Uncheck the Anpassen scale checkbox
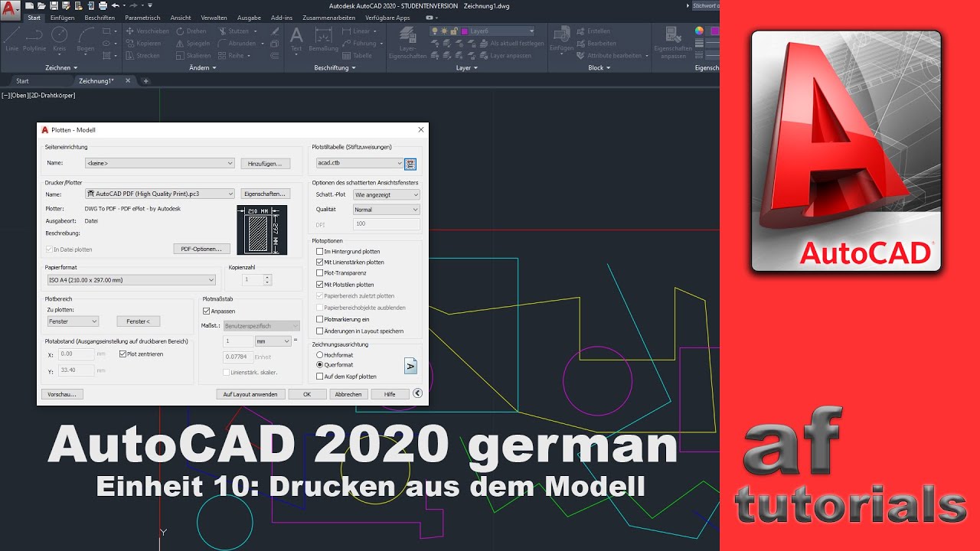980x551 pixels. pyautogui.click(x=206, y=311)
